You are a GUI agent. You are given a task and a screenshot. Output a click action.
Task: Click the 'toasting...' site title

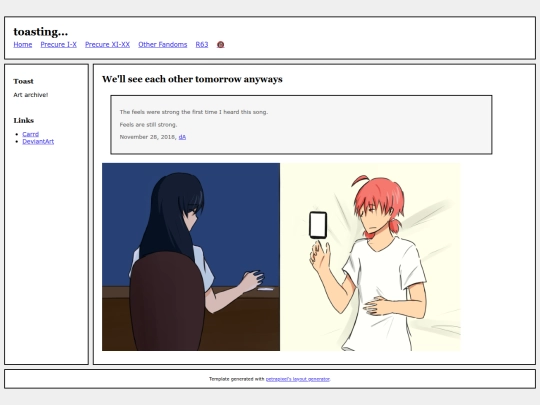41,32
